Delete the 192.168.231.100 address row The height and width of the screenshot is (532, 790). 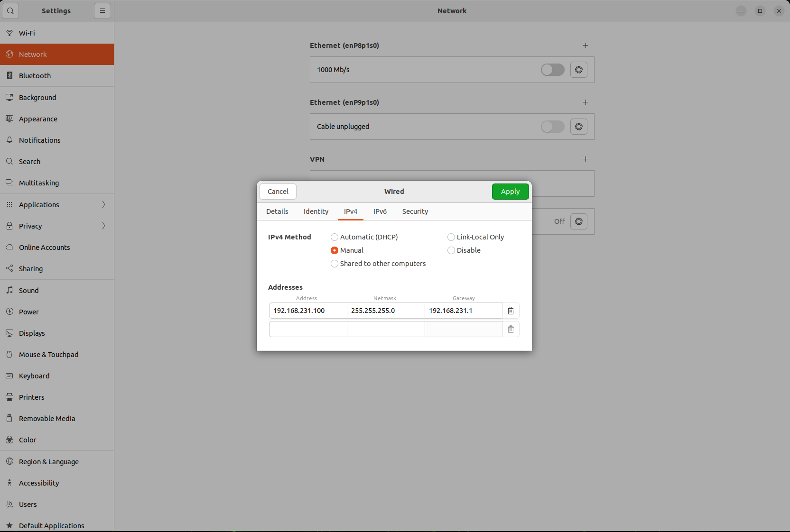point(511,311)
